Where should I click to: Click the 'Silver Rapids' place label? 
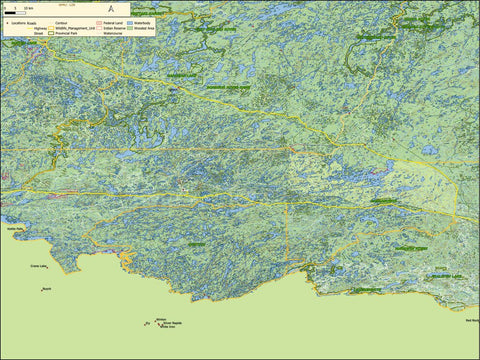(x=172, y=323)
